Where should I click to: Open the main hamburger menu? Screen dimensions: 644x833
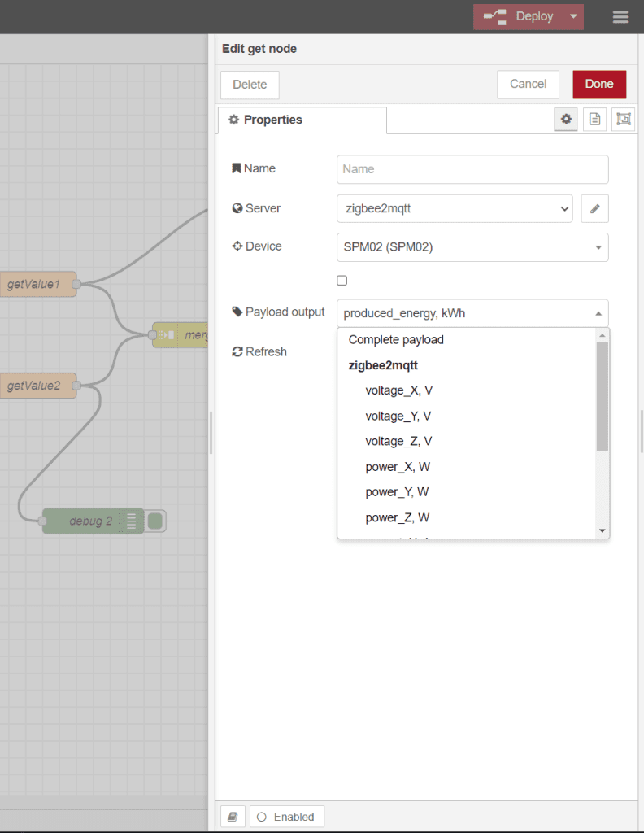[x=620, y=17]
